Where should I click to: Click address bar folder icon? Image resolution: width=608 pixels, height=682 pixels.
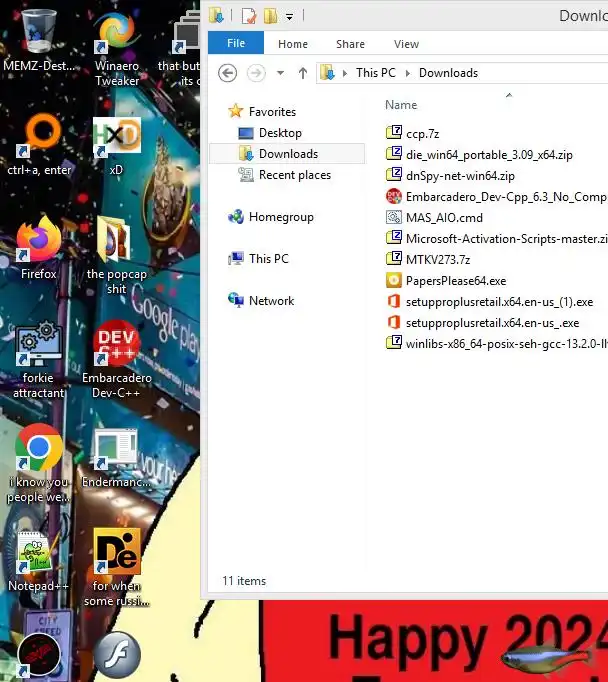tap(327, 73)
